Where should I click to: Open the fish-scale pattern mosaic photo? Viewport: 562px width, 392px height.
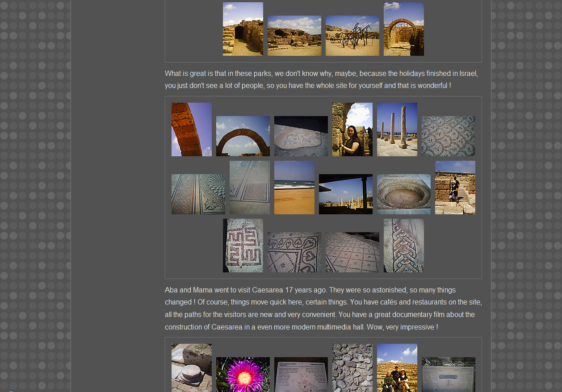pos(448,136)
